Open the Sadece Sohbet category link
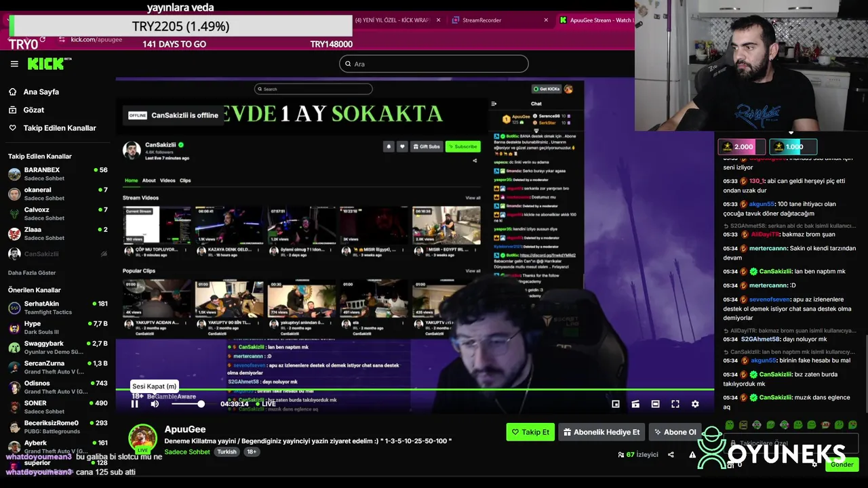This screenshot has height=488, width=868. pyautogui.click(x=187, y=452)
